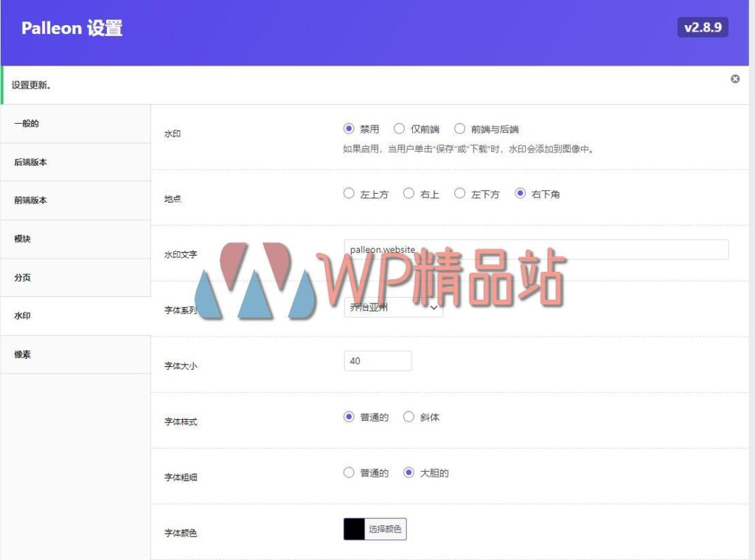点击字体大小输入框"40"

click(377, 360)
